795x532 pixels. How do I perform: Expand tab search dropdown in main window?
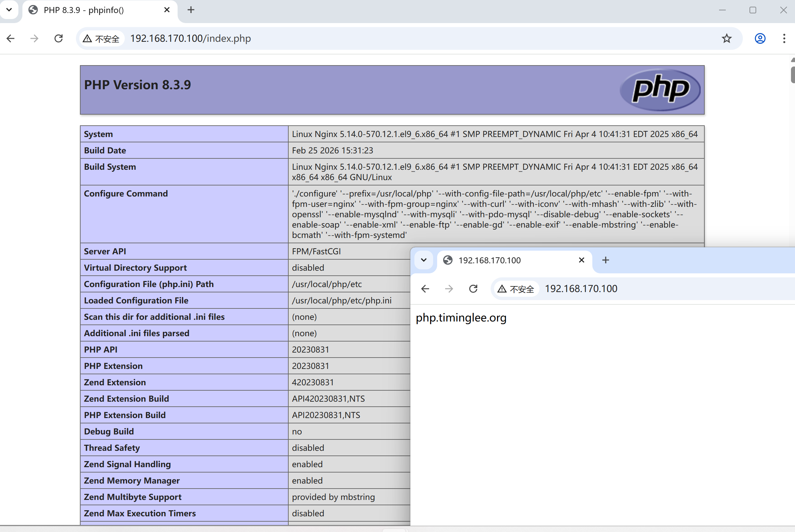[x=9, y=10]
